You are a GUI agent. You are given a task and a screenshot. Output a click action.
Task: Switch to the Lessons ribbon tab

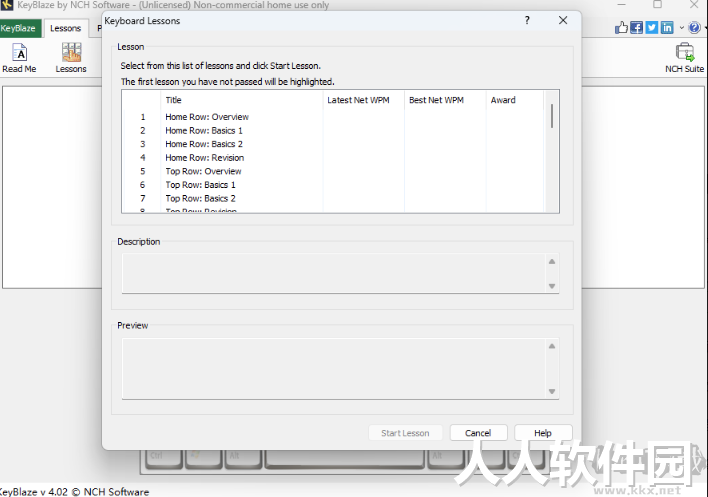65,28
